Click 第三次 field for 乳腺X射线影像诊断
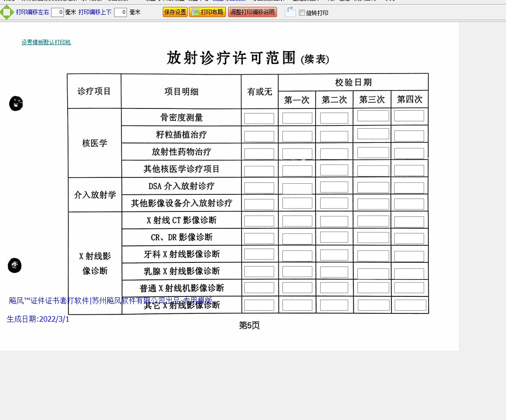Screen dimensions: 506x420 [373, 273]
